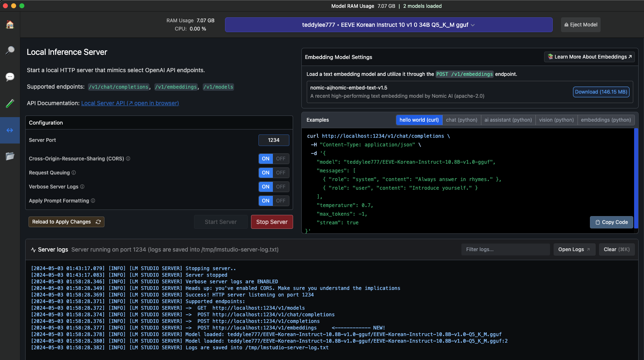The height and width of the screenshot is (360, 644).
Task: Click the 'temperature: 0.7' code line
Action: tap(345, 205)
